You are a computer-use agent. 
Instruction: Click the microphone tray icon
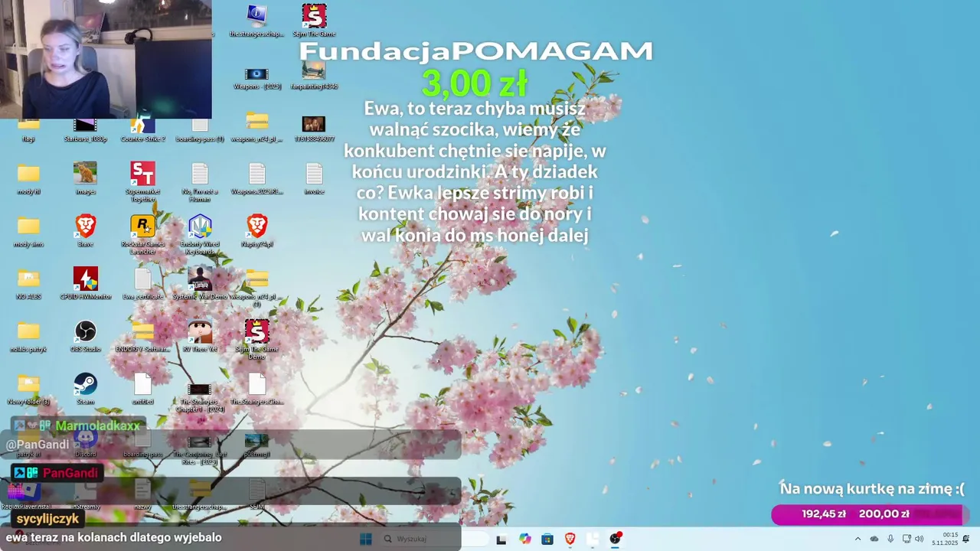(x=890, y=539)
